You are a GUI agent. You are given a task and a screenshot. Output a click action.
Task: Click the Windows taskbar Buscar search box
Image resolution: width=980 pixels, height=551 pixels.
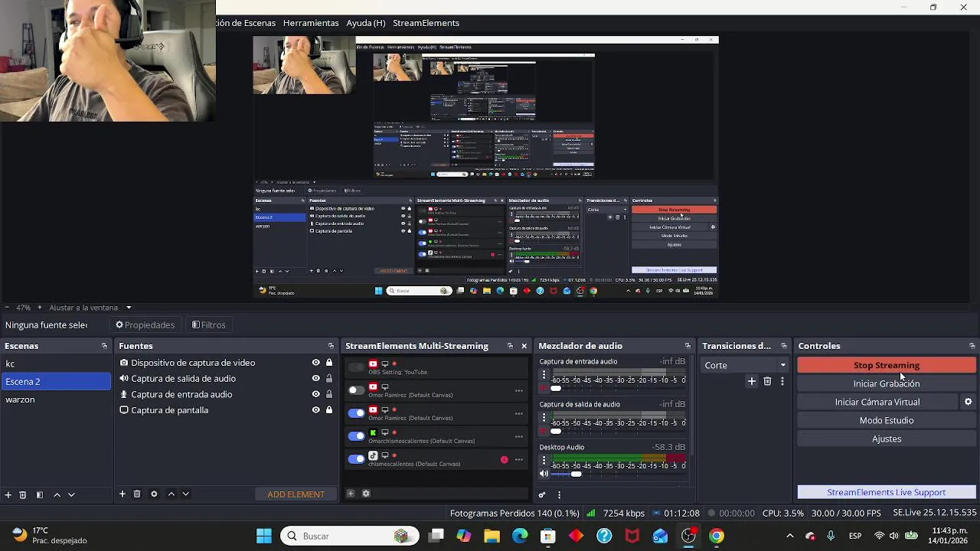[349, 536]
